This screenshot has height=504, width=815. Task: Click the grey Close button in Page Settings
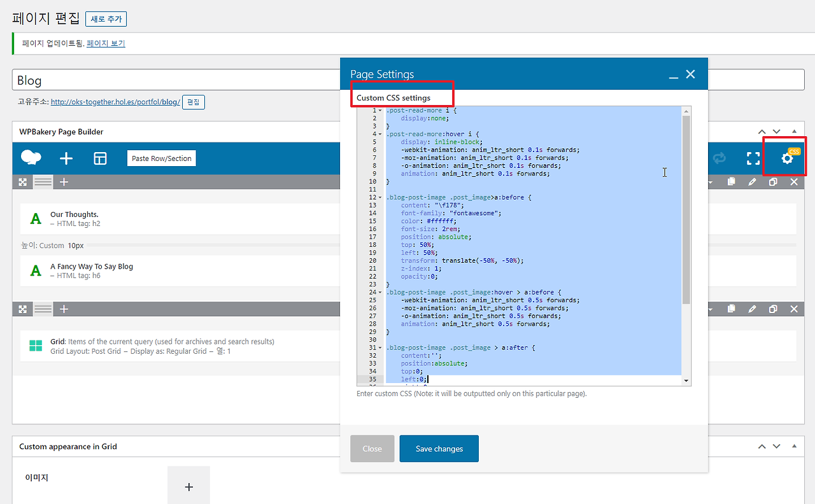[372, 449]
